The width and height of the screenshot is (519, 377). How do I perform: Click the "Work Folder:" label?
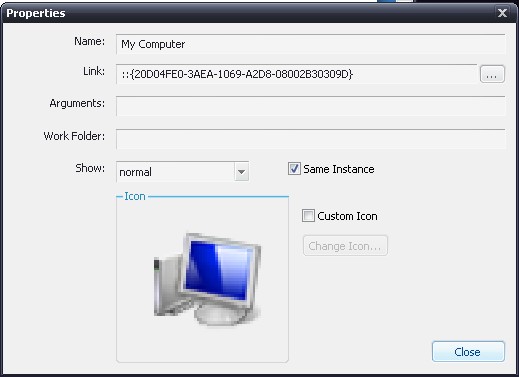(x=74, y=136)
